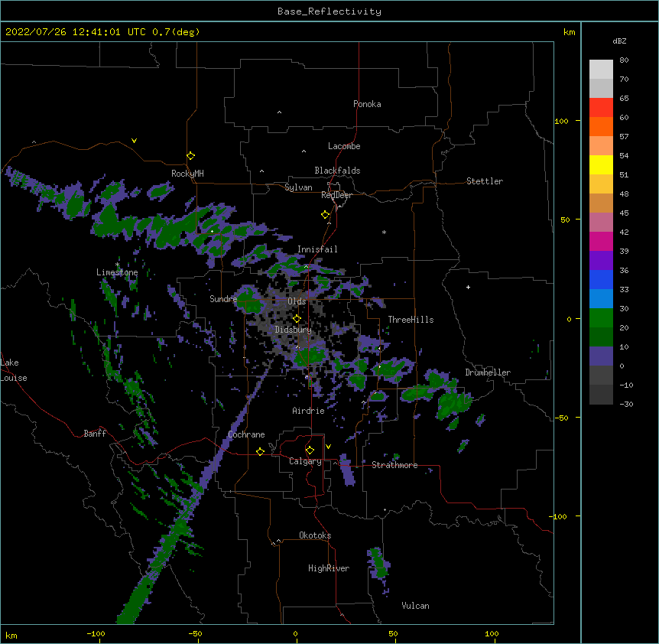Click the RedDeer city label
This screenshot has height=644, width=659.
click(336, 195)
